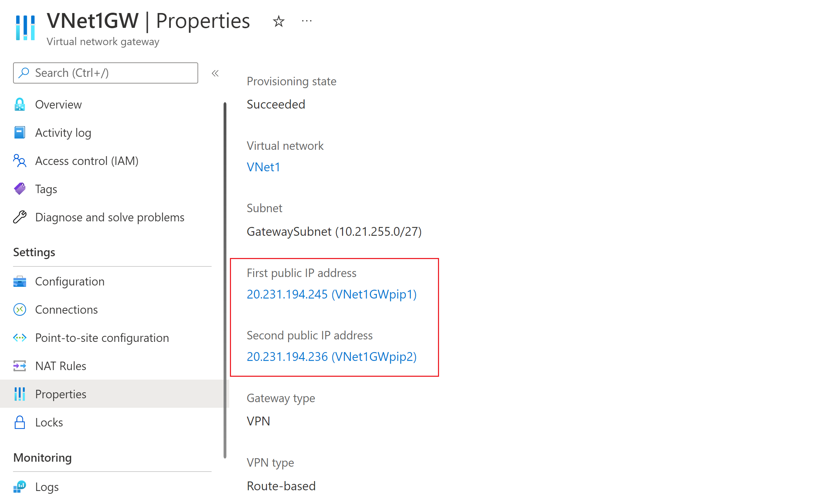The height and width of the screenshot is (504, 816).
Task: Open the more options ellipsis menu
Action: [306, 21]
